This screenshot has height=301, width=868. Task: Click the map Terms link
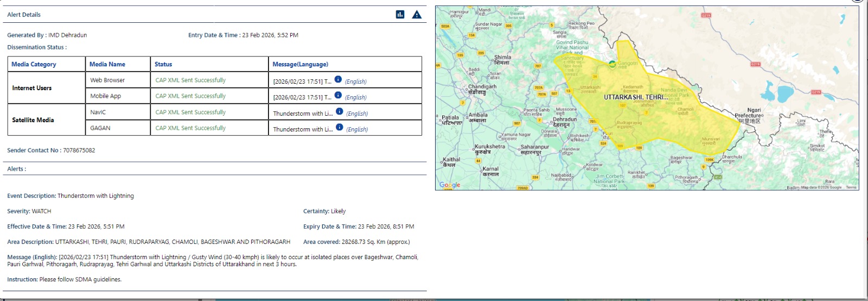click(x=851, y=187)
